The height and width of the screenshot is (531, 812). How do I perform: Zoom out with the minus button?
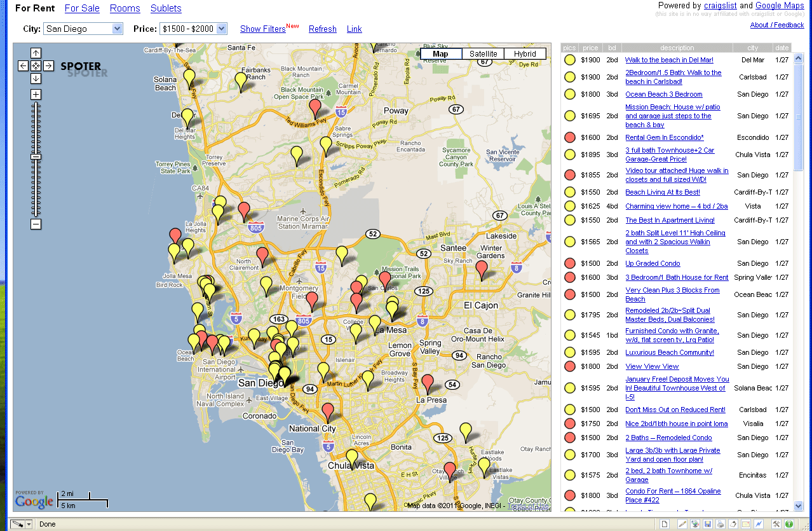click(36, 224)
